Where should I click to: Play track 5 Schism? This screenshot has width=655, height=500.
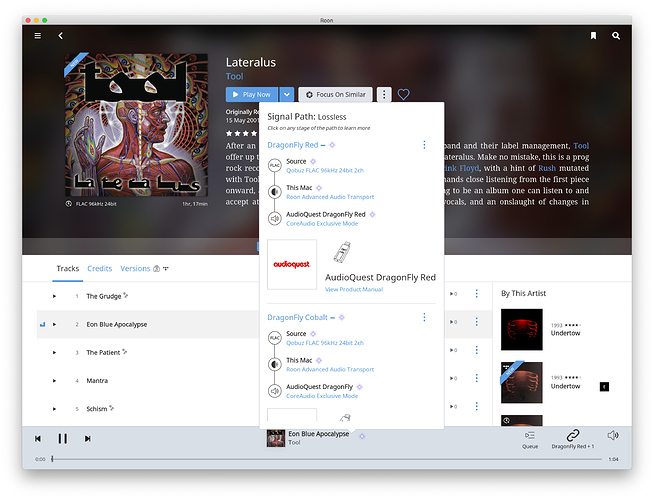point(54,409)
